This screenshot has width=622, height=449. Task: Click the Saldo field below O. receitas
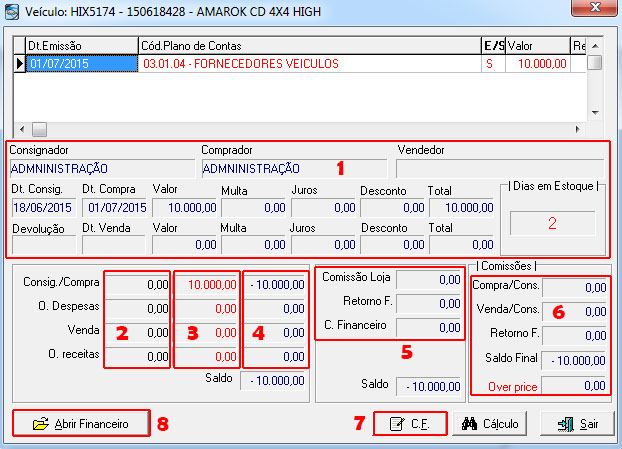(273, 381)
